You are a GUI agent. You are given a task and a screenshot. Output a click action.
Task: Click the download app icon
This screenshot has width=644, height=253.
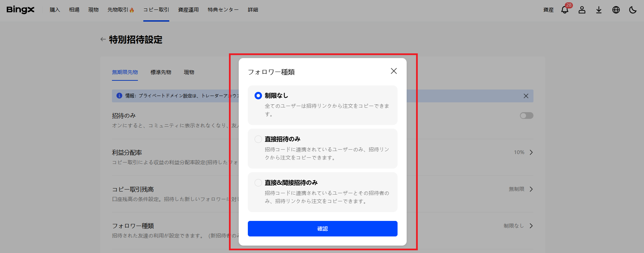pos(599,10)
